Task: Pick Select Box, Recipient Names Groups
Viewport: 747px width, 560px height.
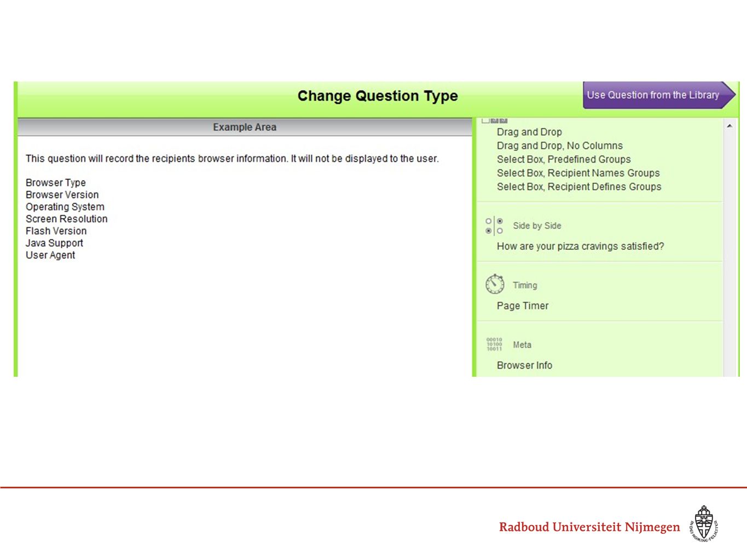Action: coord(578,173)
